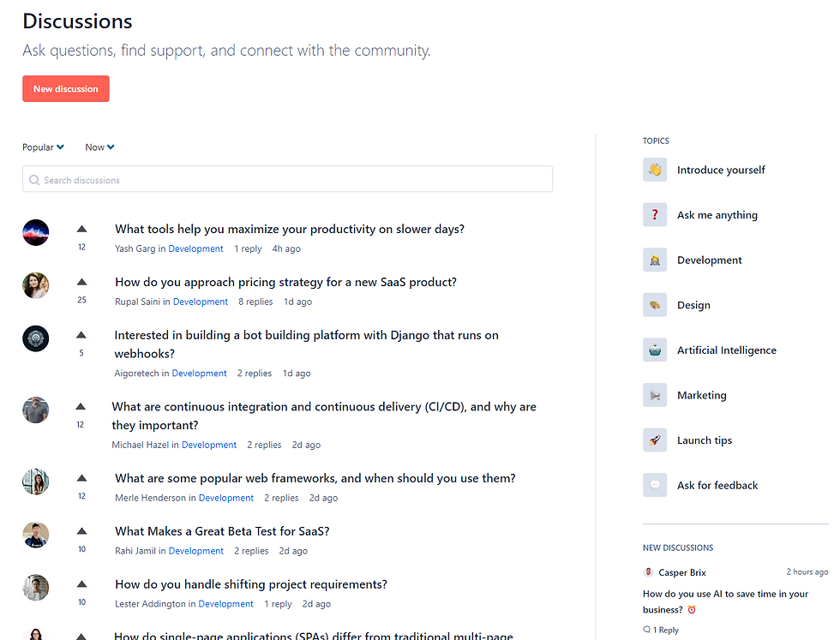Open 'How do you use AI to save time' discussion
Image resolution: width=840 pixels, height=640 pixels.
[725, 601]
